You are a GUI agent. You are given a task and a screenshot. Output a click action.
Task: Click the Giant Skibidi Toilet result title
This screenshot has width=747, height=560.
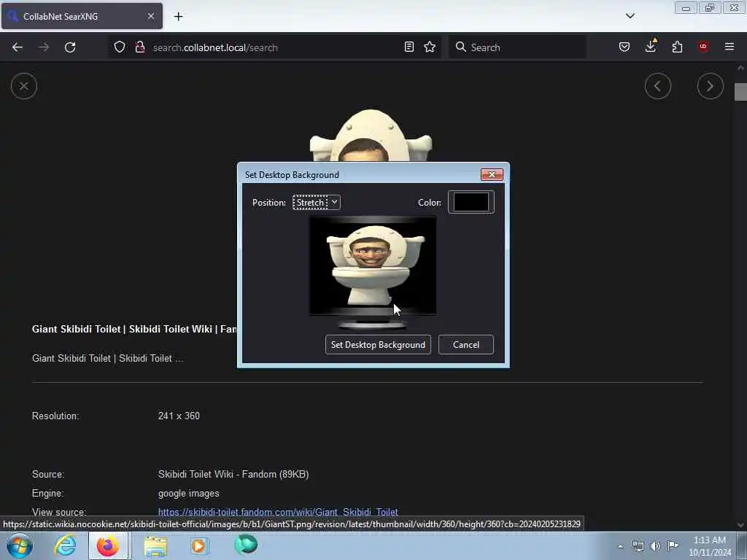click(134, 329)
